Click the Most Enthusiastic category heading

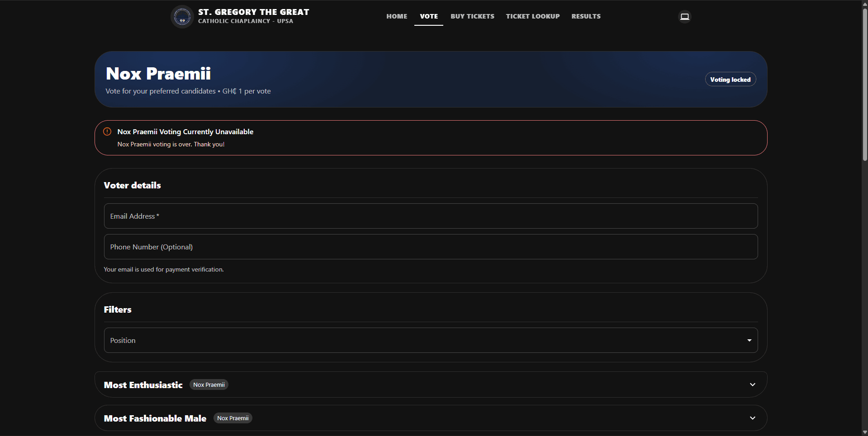143,385
